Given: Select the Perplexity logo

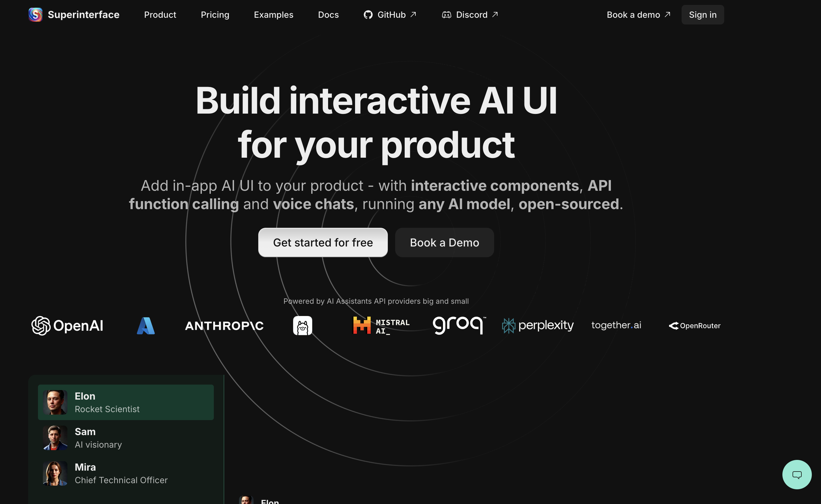Looking at the screenshot, I should [538, 326].
